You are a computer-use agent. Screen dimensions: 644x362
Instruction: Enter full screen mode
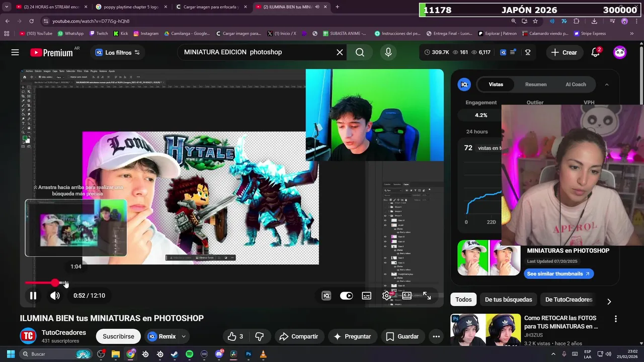[x=427, y=296]
